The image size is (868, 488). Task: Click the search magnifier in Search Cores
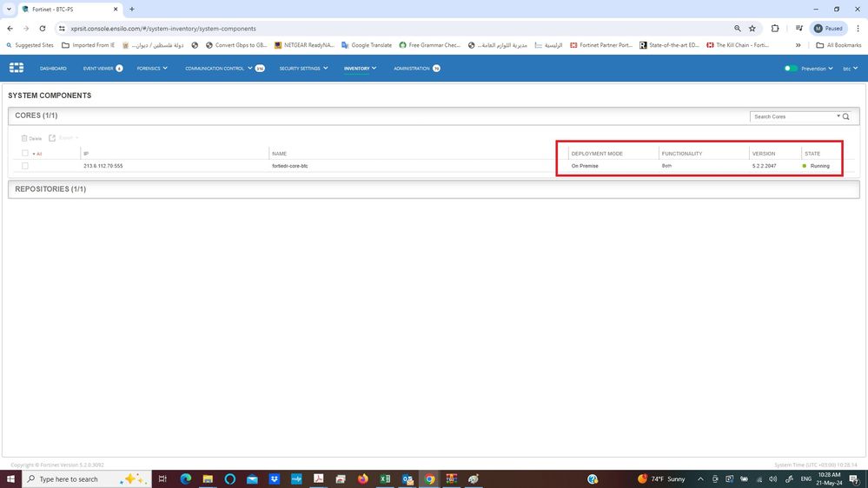[x=846, y=116]
